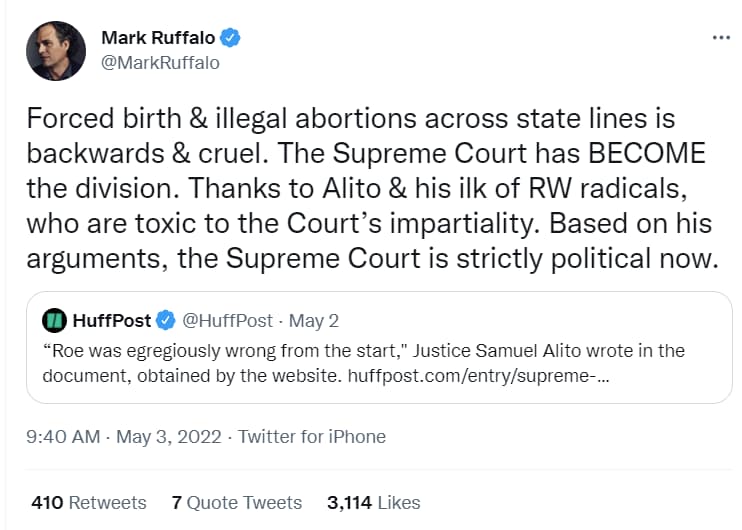Viewport: 742px width, 530px height.
Task: Click the 9:40 AM timestamp
Action: point(63,436)
